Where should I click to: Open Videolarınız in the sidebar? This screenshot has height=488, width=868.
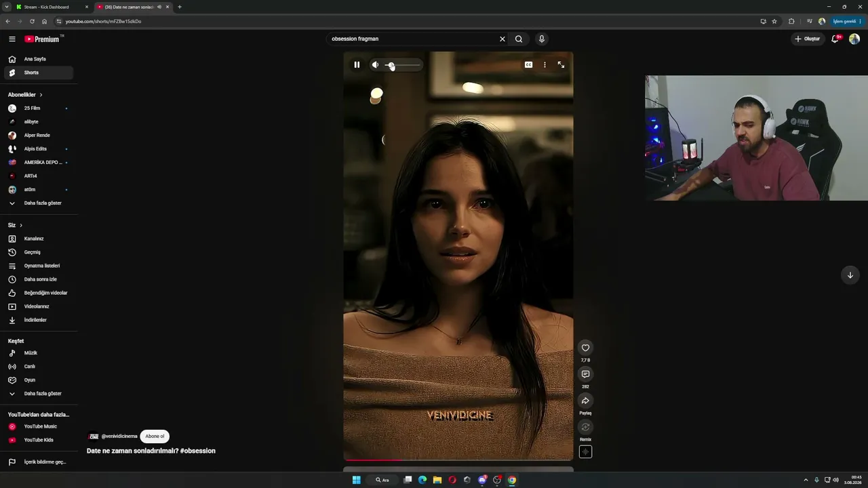[x=39, y=306]
